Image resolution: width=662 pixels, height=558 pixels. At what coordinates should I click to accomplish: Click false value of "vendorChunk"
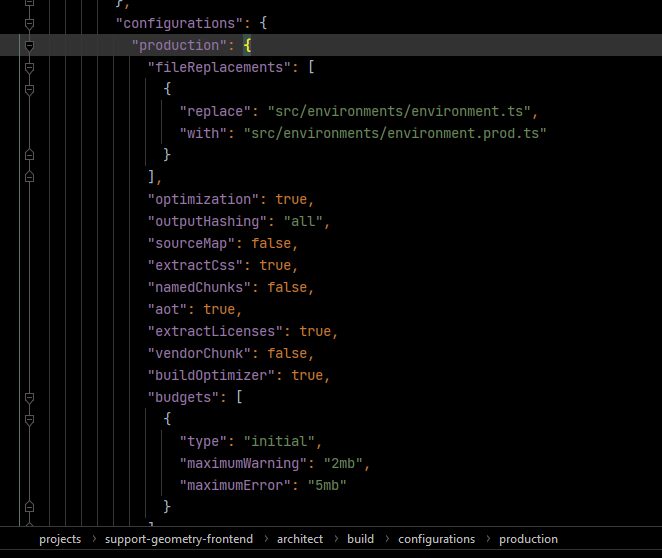pos(287,353)
